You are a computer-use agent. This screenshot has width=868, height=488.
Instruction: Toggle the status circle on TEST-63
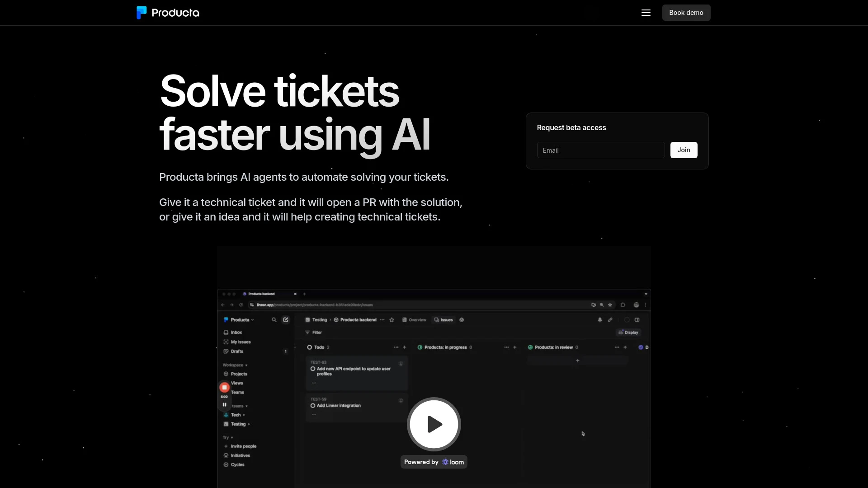(x=313, y=369)
